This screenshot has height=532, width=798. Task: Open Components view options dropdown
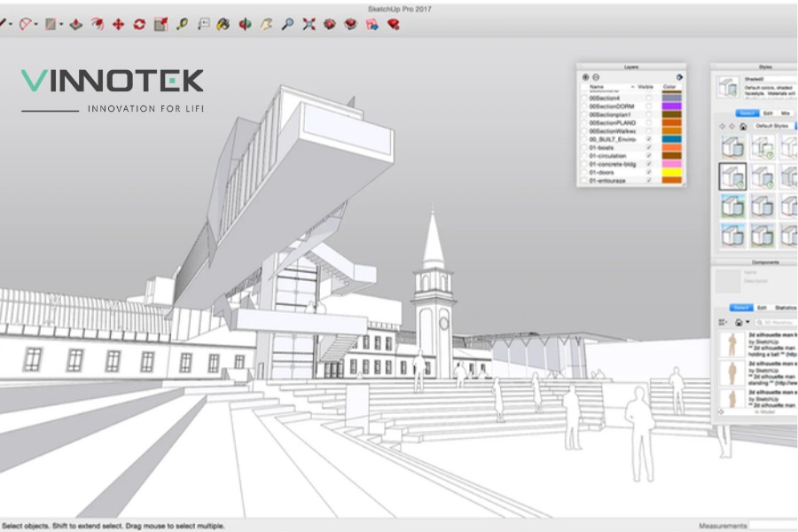[723, 322]
